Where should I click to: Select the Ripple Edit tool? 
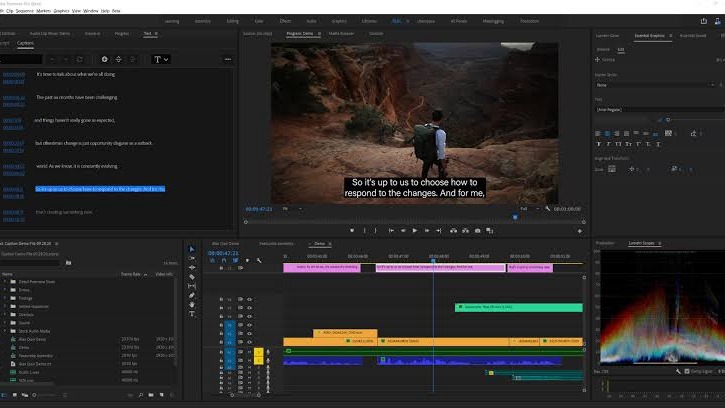192,267
